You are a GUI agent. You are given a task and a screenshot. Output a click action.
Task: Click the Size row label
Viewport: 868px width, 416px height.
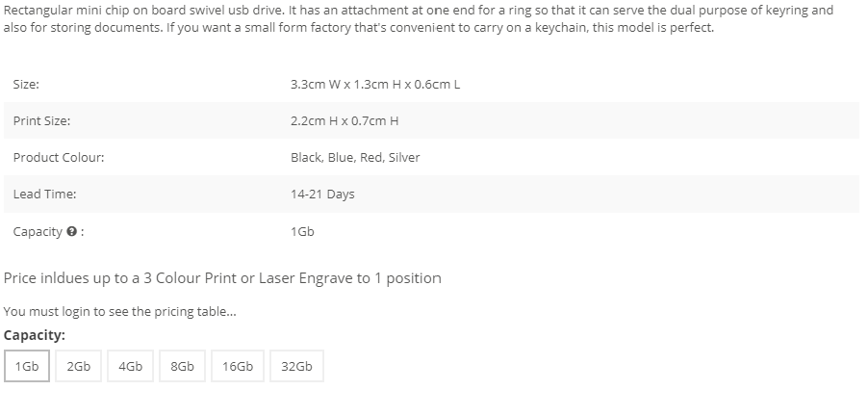(26, 84)
